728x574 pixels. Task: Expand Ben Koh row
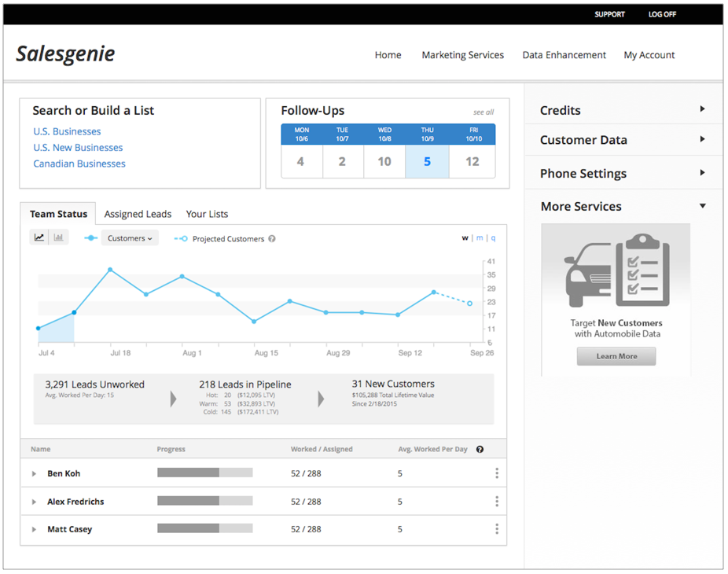click(34, 473)
